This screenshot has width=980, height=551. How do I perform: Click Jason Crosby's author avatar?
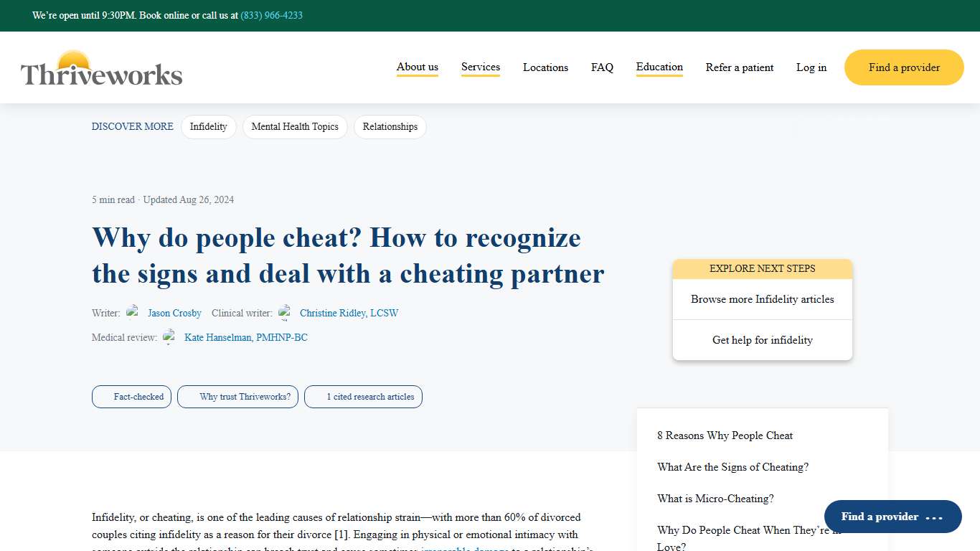tap(133, 312)
